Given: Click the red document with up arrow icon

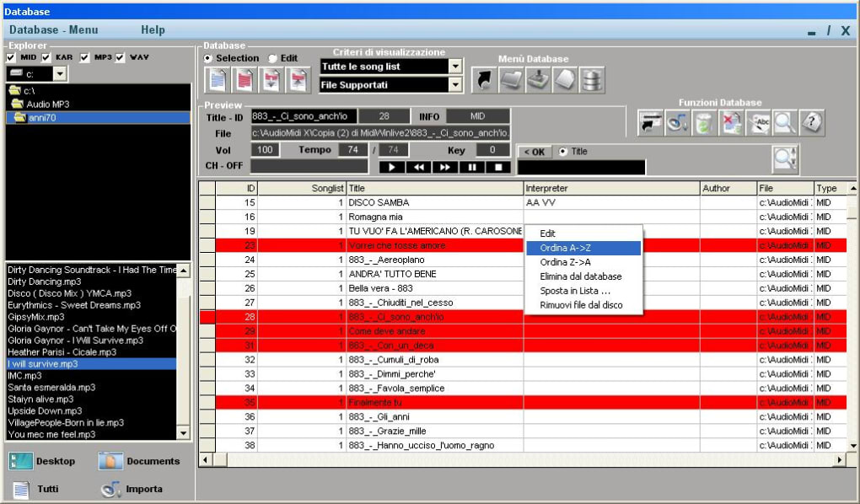Looking at the screenshot, I should click(x=298, y=80).
